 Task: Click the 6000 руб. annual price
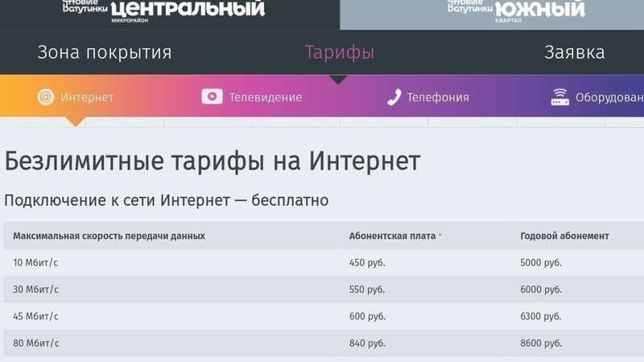click(540, 290)
